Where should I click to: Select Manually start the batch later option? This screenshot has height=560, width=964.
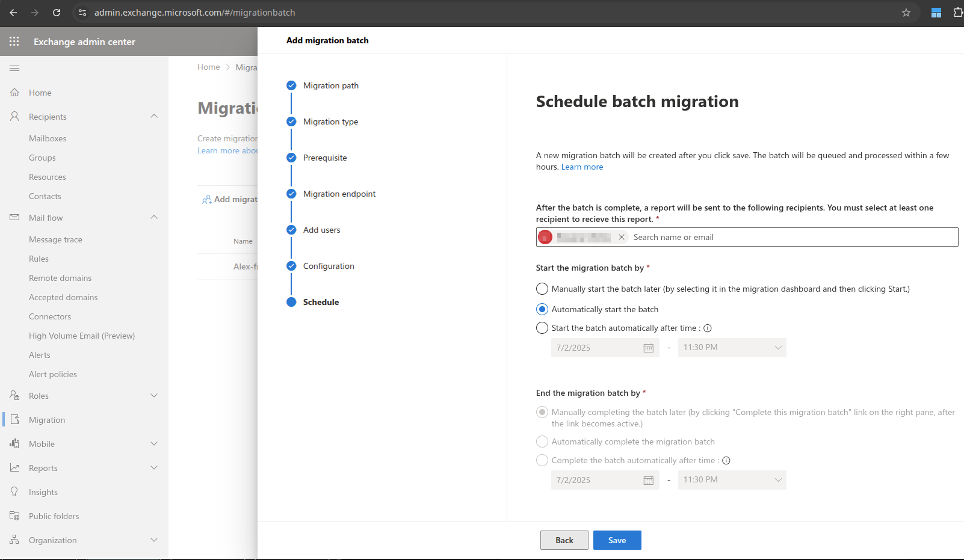coord(542,289)
